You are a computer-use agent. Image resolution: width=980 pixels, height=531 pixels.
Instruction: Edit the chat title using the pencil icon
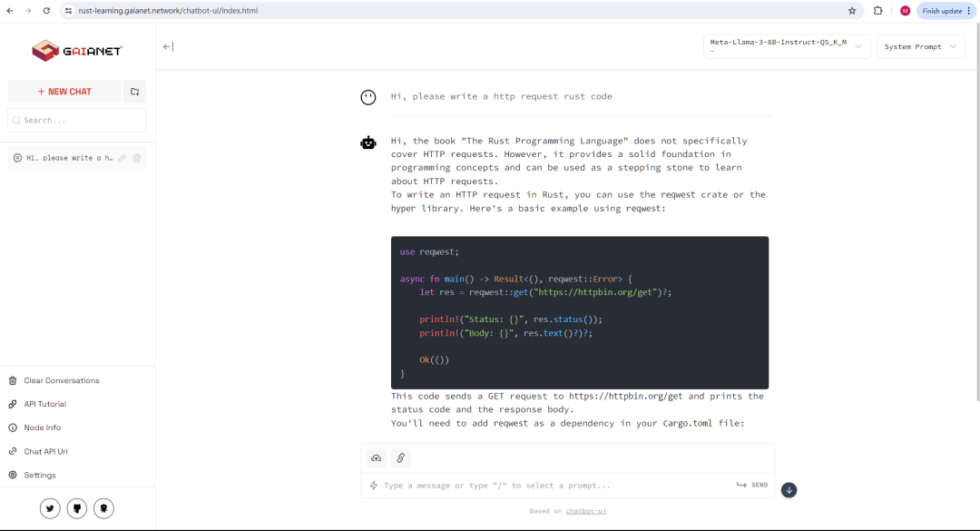tap(123, 157)
